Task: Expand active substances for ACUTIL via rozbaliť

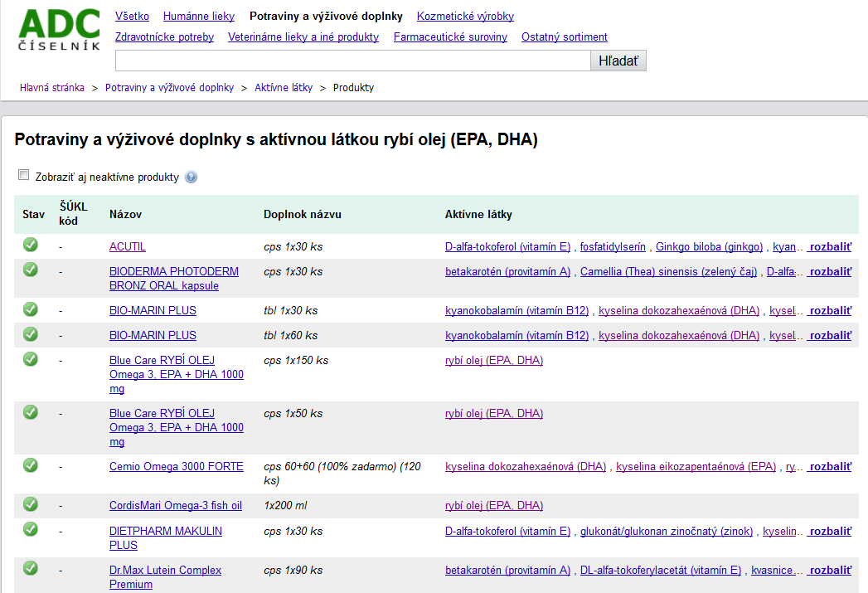Action: [829, 247]
